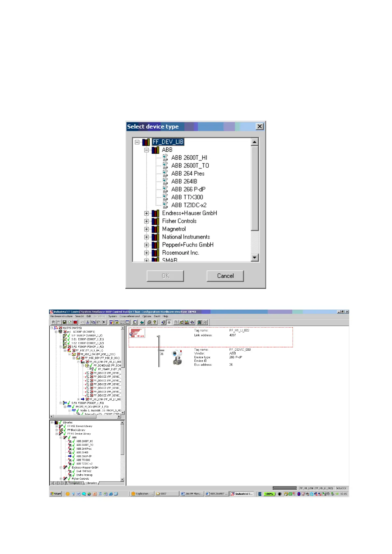392x554 pixels.
Task: Open the Edit menu
Action: [x=89, y=316]
